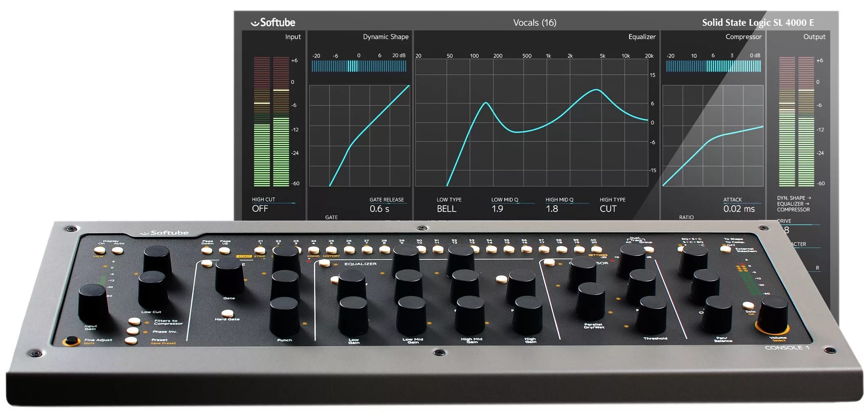Image resolution: width=868 pixels, height=413 pixels.
Task: Select track button 6/26
Action: (349, 250)
